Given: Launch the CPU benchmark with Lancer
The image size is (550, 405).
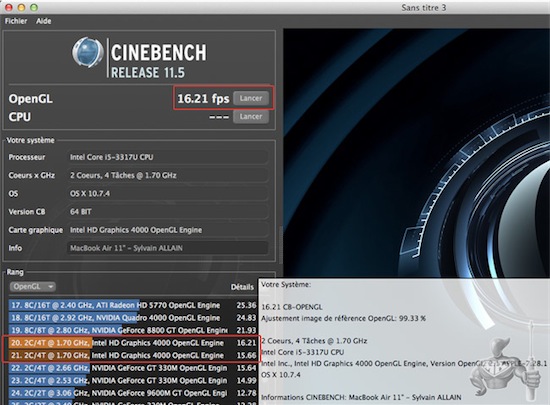Looking at the screenshot, I should [251, 116].
